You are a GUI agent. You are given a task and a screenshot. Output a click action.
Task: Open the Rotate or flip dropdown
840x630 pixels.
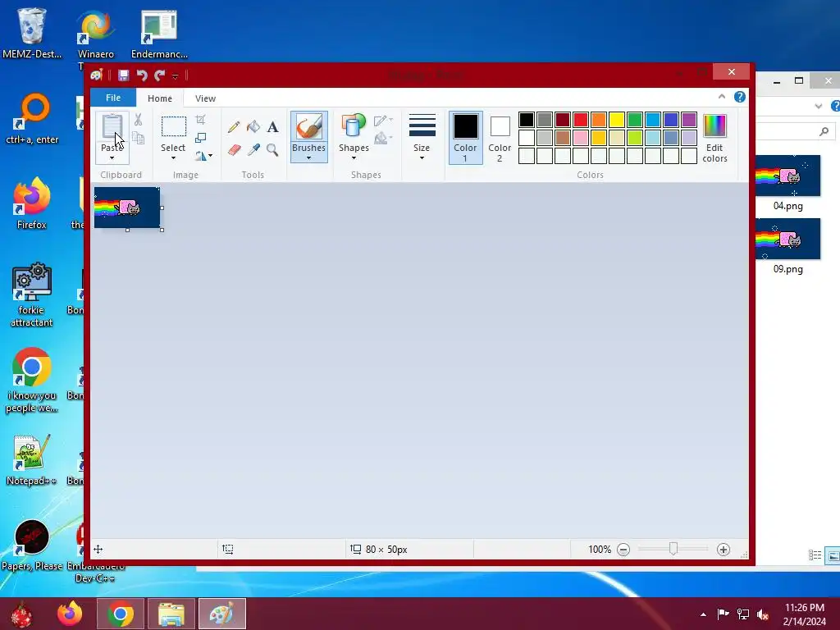click(x=203, y=156)
